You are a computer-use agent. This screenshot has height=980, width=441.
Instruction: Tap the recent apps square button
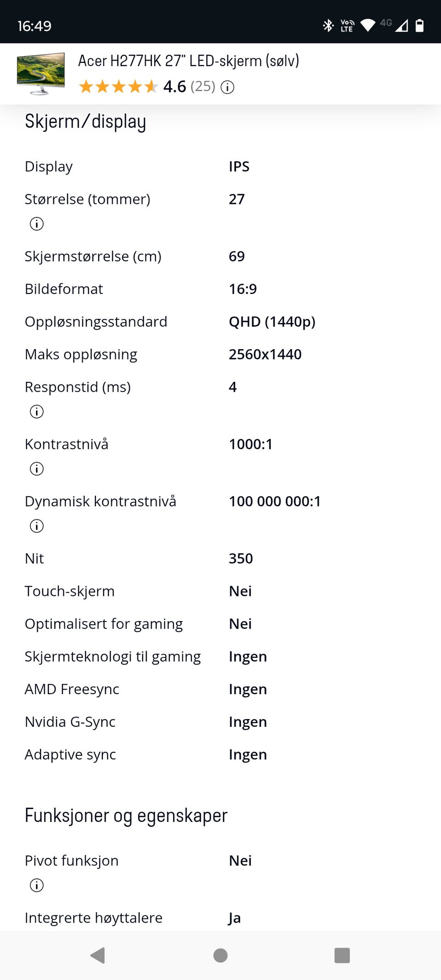click(342, 955)
